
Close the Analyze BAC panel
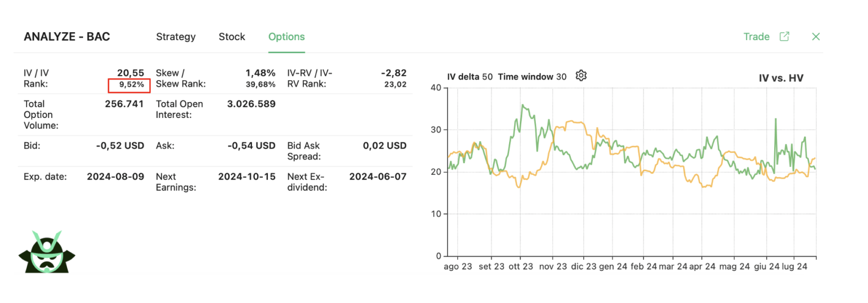pyautogui.click(x=815, y=37)
